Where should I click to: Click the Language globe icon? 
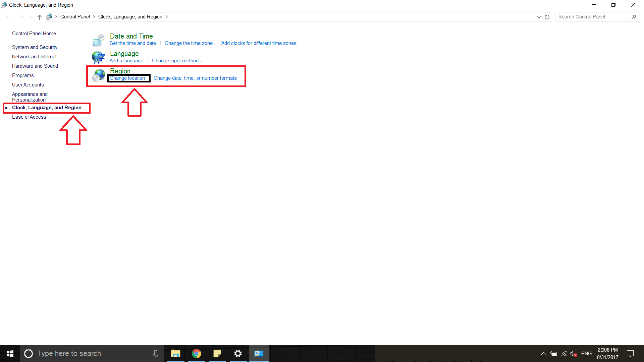[x=98, y=57]
